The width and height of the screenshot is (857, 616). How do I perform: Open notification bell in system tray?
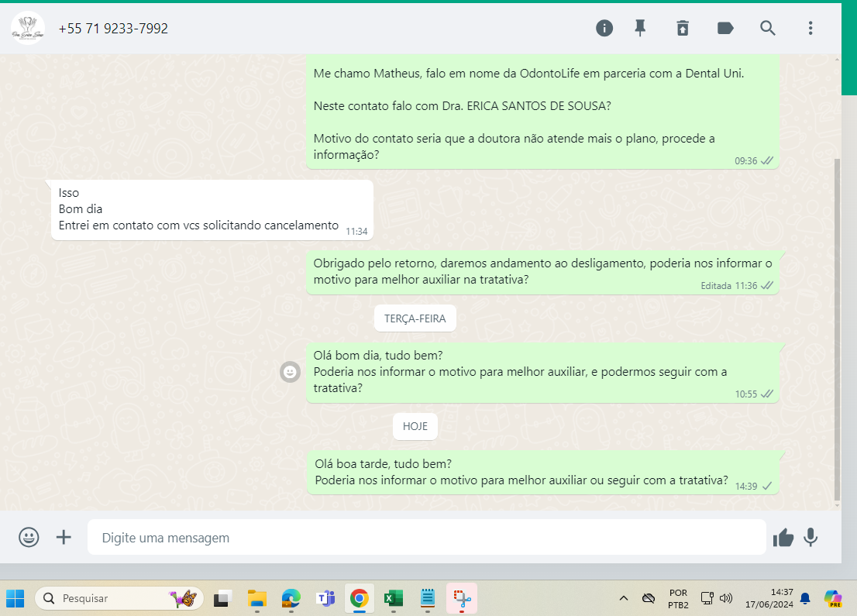coord(805,598)
